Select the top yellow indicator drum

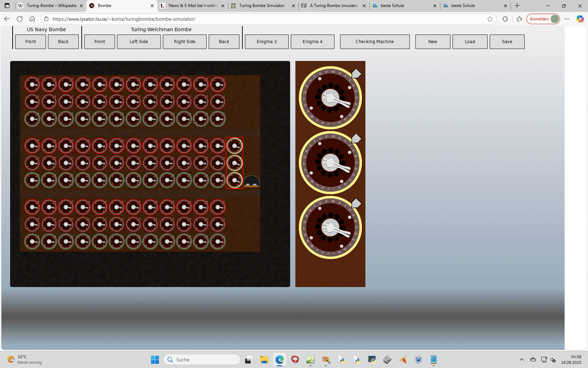point(234,146)
